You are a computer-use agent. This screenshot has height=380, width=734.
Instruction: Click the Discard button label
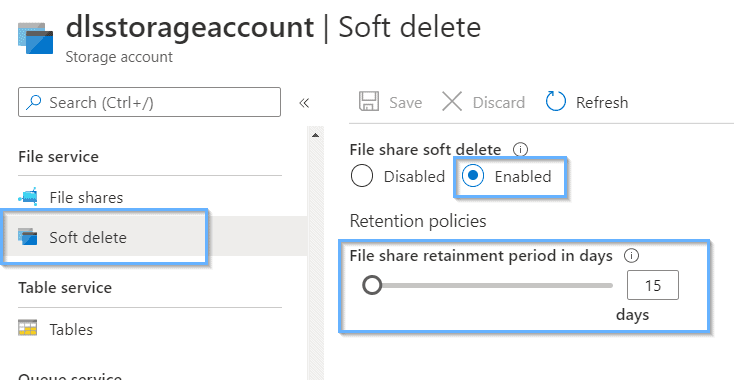pos(499,102)
